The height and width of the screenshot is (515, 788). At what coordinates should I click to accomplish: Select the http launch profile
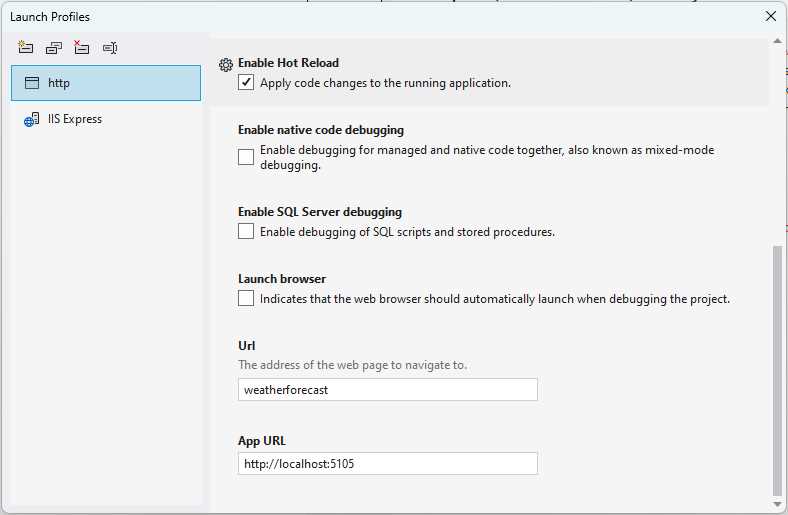tap(106, 83)
